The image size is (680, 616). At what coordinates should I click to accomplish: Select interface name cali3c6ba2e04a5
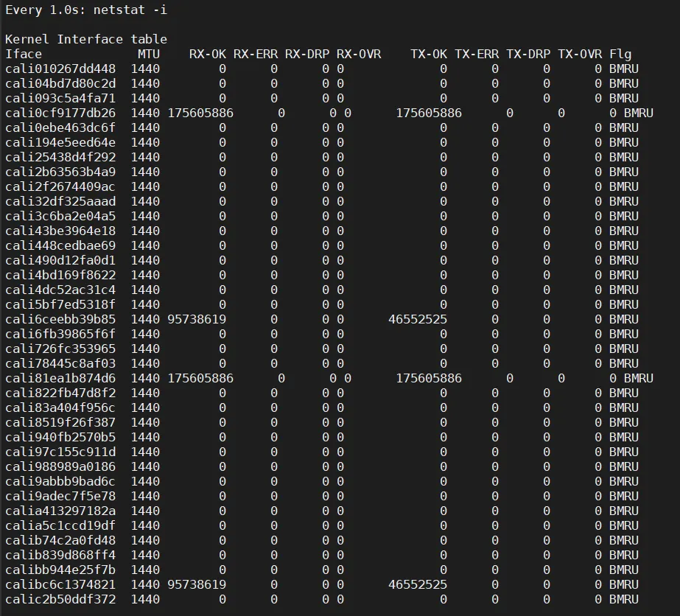[x=60, y=217]
